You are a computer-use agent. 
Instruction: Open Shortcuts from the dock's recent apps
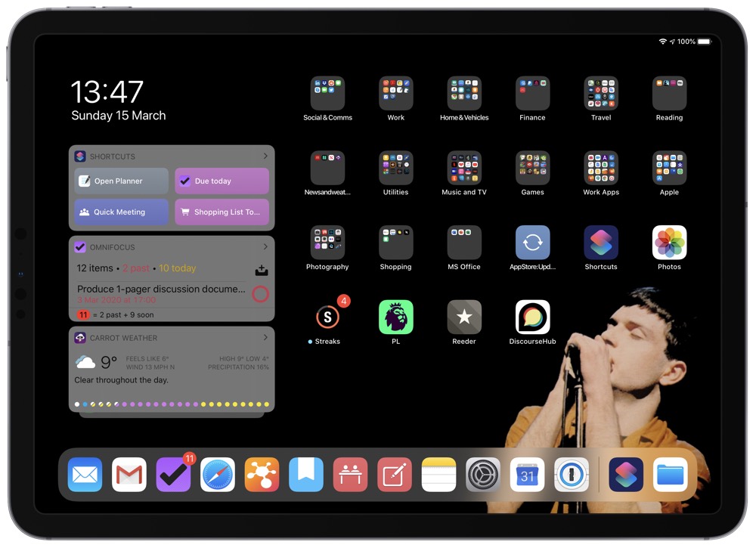(x=626, y=475)
